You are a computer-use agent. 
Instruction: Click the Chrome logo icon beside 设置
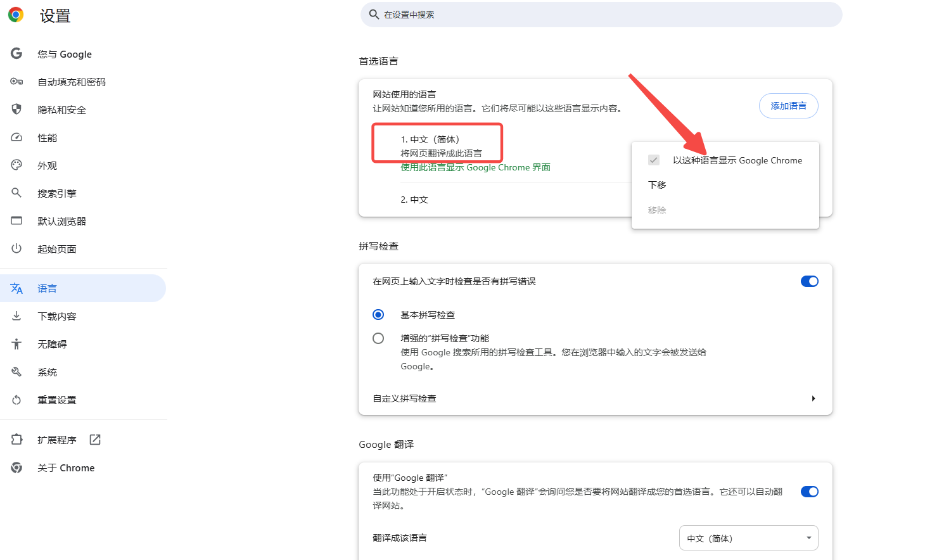point(16,15)
